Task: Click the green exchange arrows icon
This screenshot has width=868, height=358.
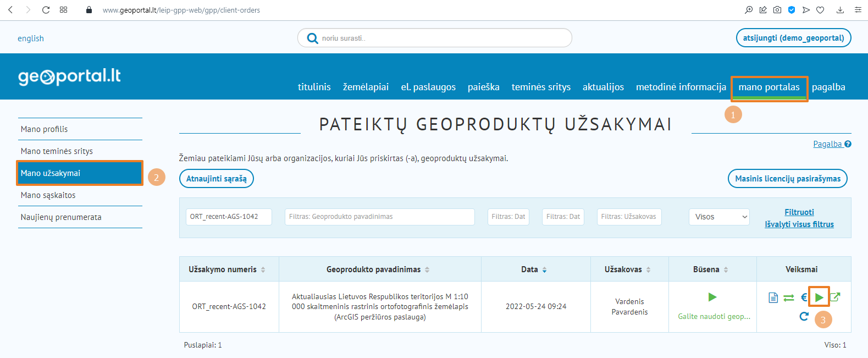Action: (x=788, y=298)
